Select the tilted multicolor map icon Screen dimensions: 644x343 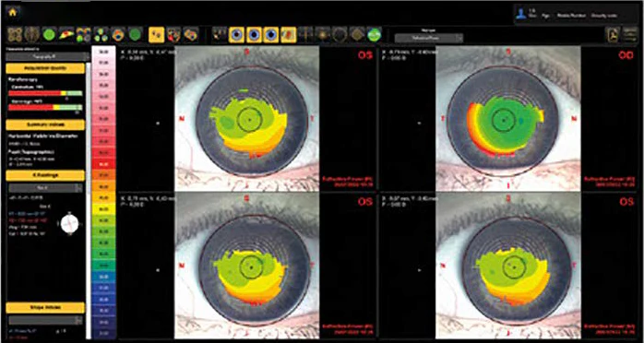[191, 35]
